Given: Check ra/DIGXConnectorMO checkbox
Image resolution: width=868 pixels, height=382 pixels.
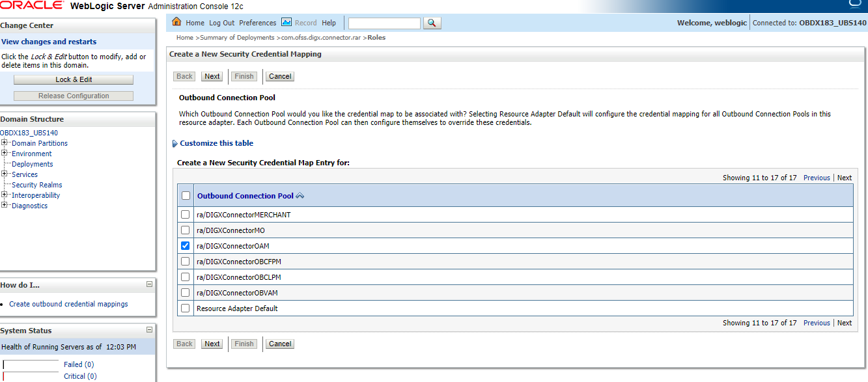Looking at the screenshot, I should click(x=186, y=230).
